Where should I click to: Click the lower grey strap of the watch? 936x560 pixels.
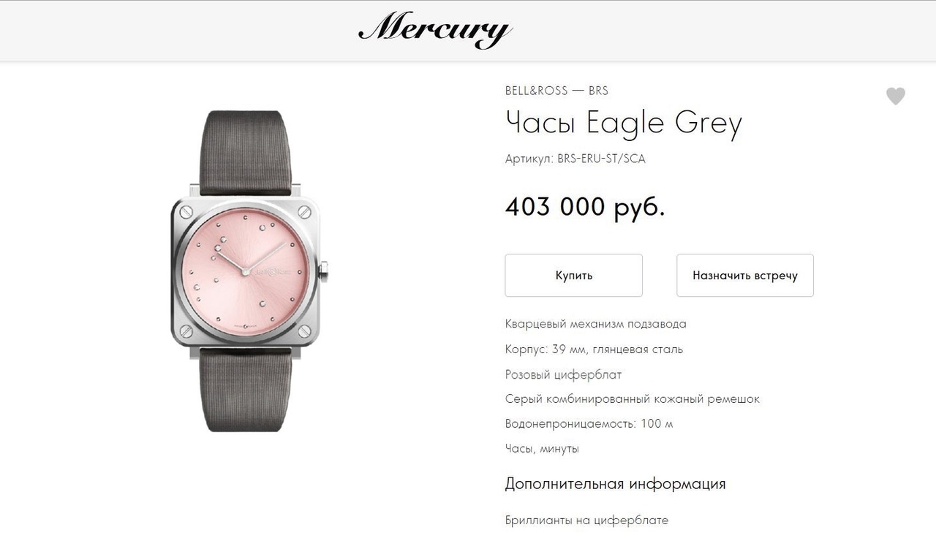pyautogui.click(x=246, y=389)
